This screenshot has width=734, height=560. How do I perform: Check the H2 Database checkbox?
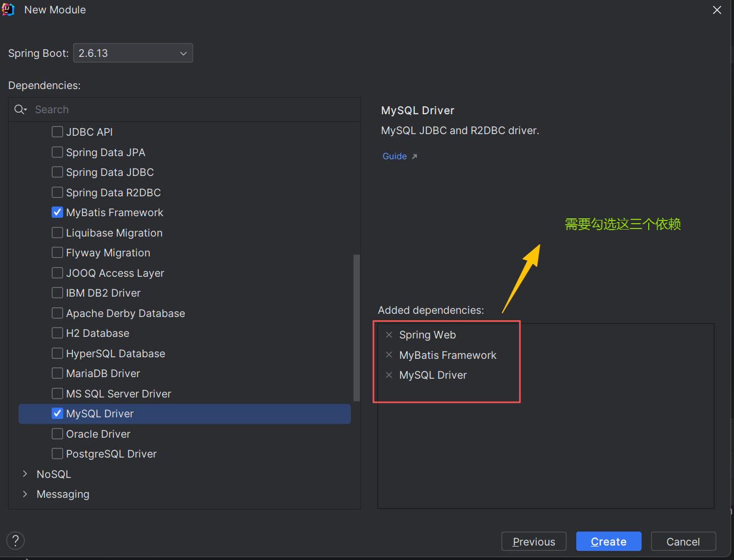pos(57,333)
